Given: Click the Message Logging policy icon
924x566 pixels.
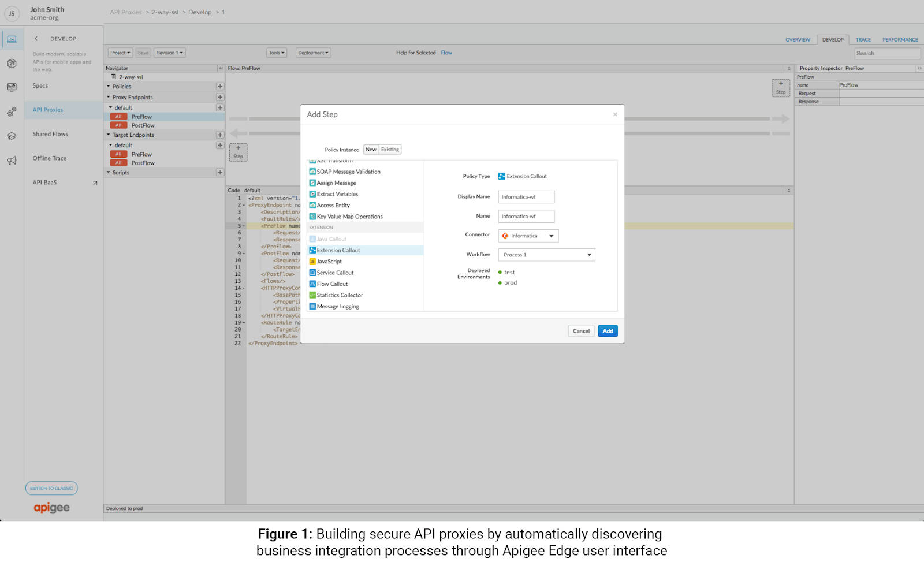Looking at the screenshot, I should [312, 307].
